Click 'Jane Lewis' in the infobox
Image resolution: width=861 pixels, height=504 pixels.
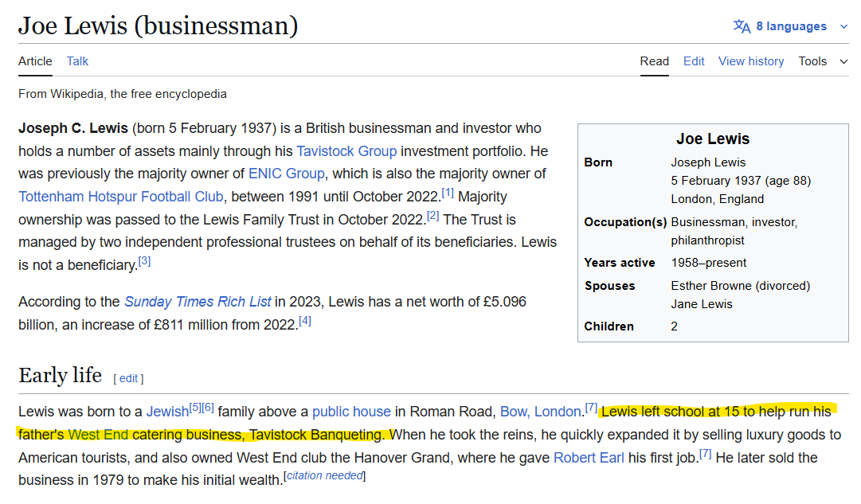pos(702,304)
